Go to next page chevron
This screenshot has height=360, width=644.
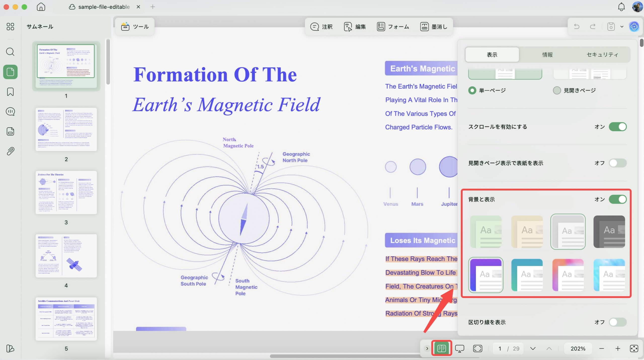(x=533, y=348)
